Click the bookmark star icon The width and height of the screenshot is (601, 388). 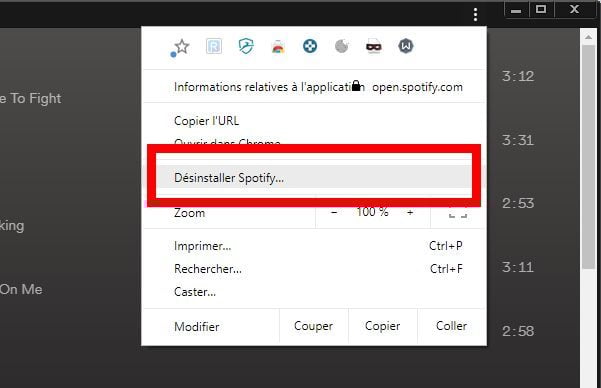click(182, 47)
